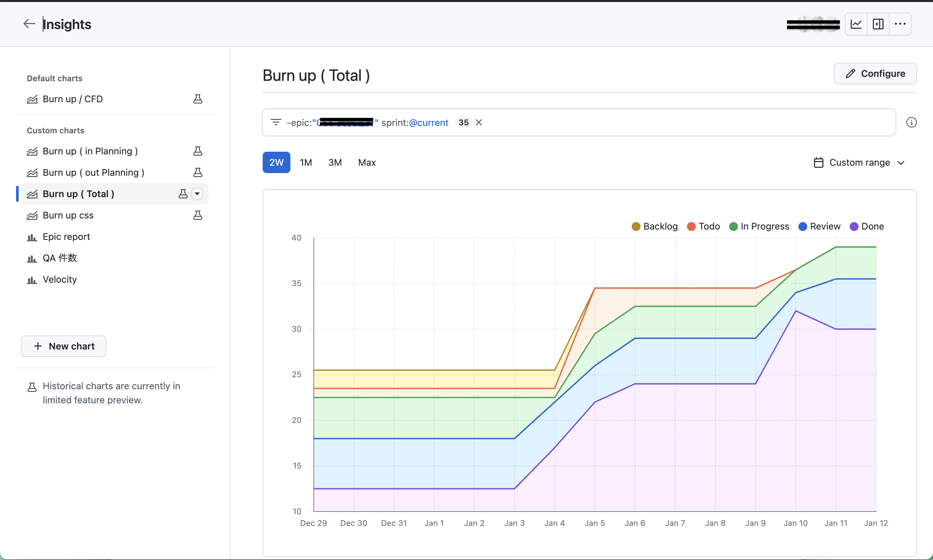Click beaker icon beside Burn up css
The height and width of the screenshot is (560, 933).
click(x=197, y=215)
